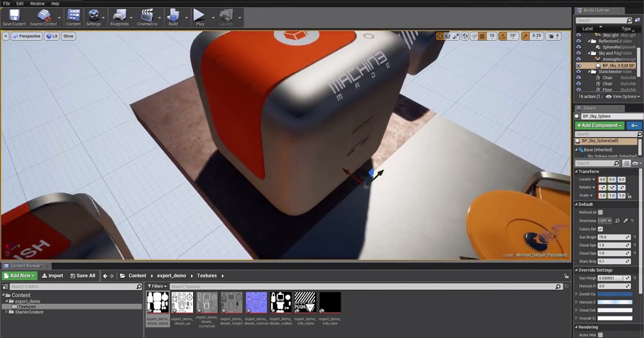This screenshot has height=338, width=644.
Task: Toggle world/local coordinate system globe icon
Action: point(465,36)
